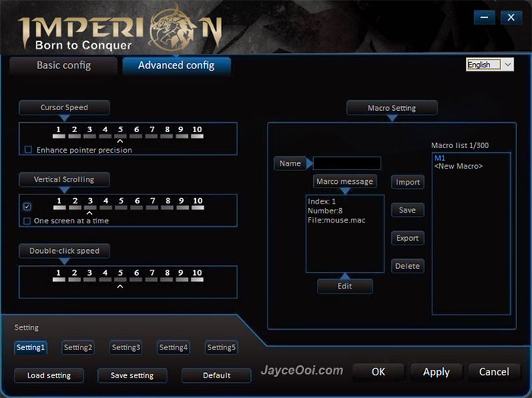The width and height of the screenshot is (532, 398).
Task: Set Double-click speed to level 8
Action: 167,276
